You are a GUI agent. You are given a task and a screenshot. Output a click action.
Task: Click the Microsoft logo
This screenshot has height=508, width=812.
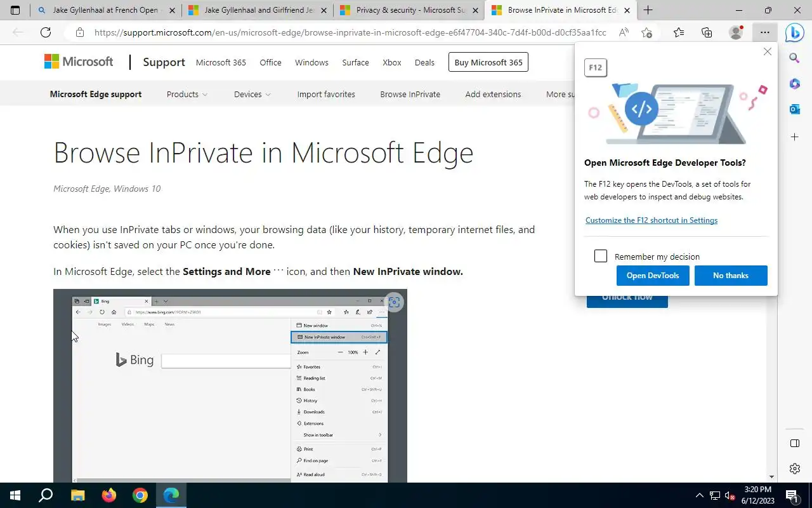79,62
